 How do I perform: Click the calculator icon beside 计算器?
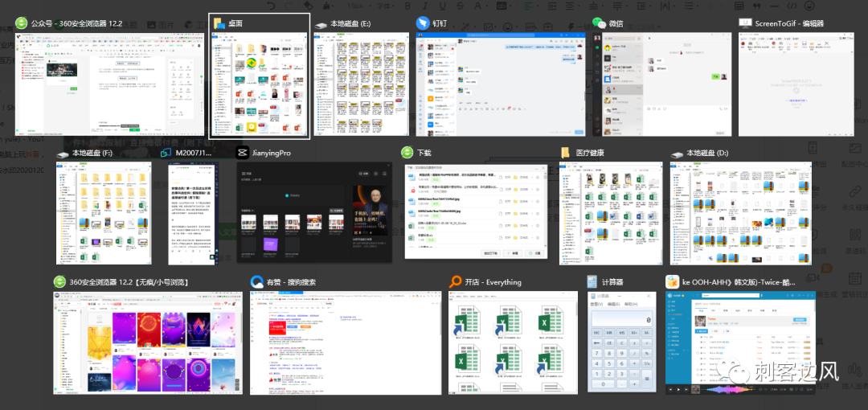pyautogui.click(x=592, y=281)
